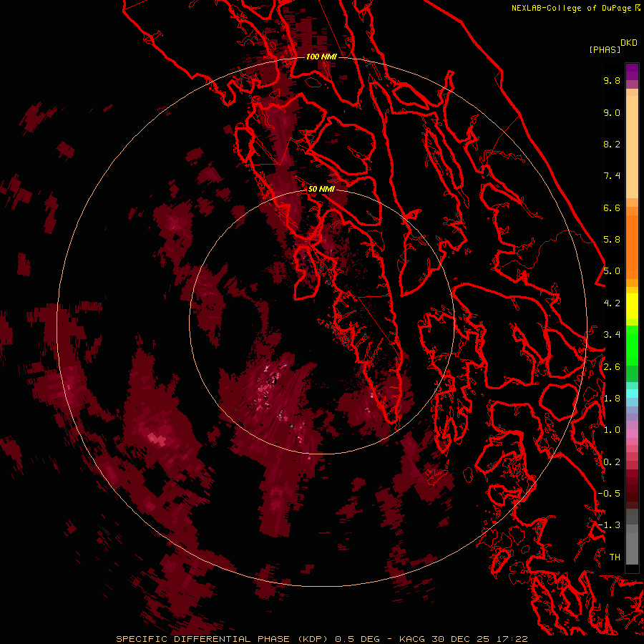Image resolution: width=644 pixels, height=644 pixels.
Task: Click the 3.4 value on color scale
Action: tap(612, 335)
